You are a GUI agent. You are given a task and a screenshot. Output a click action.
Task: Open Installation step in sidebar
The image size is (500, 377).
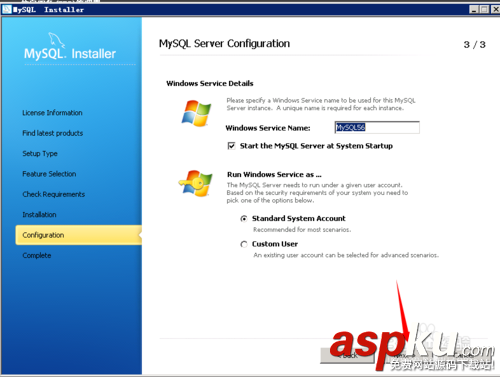pos(39,215)
